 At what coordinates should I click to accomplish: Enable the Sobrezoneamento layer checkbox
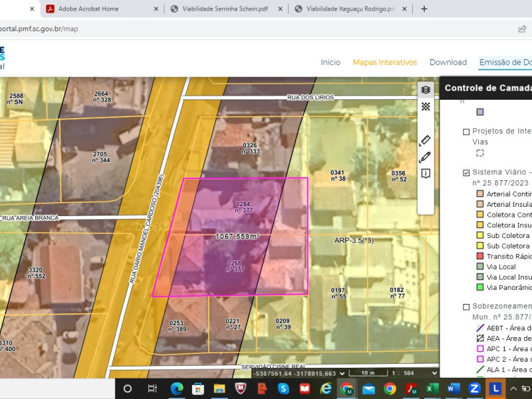tap(466, 307)
